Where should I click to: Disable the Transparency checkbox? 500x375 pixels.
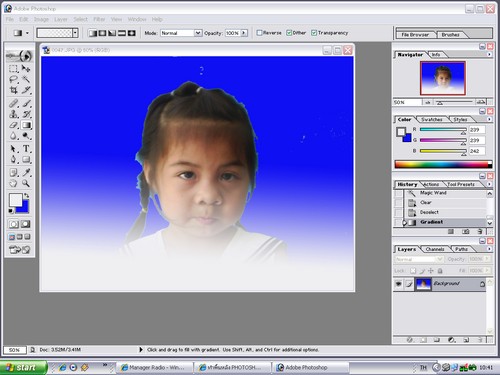point(314,33)
